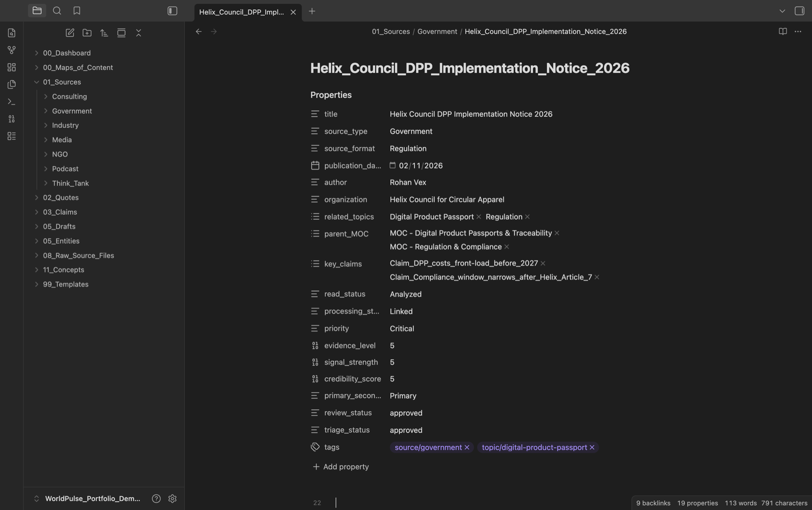Open the help icon

[156, 499]
